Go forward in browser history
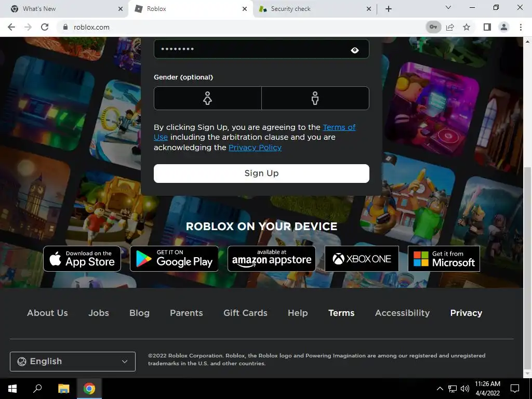 tap(28, 27)
